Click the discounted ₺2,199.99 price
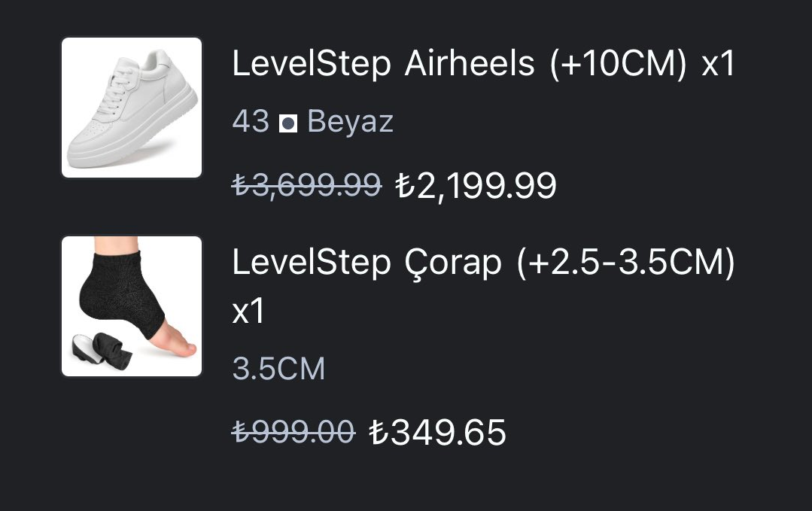 tap(476, 187)
